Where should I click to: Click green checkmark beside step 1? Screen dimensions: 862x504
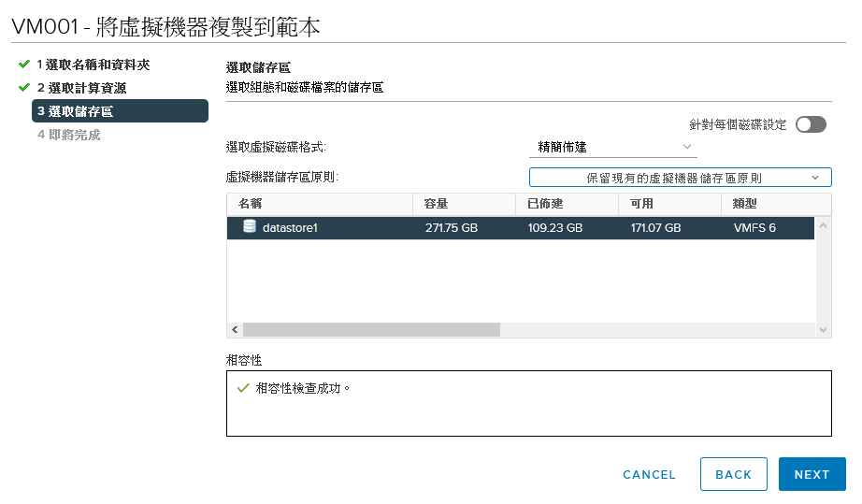(x=23, y=65)
